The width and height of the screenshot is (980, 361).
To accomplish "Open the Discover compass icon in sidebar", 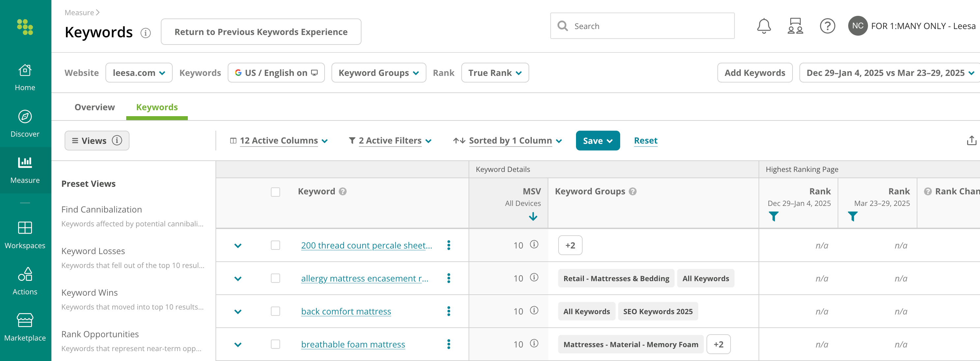I will [x=25, y=116].
